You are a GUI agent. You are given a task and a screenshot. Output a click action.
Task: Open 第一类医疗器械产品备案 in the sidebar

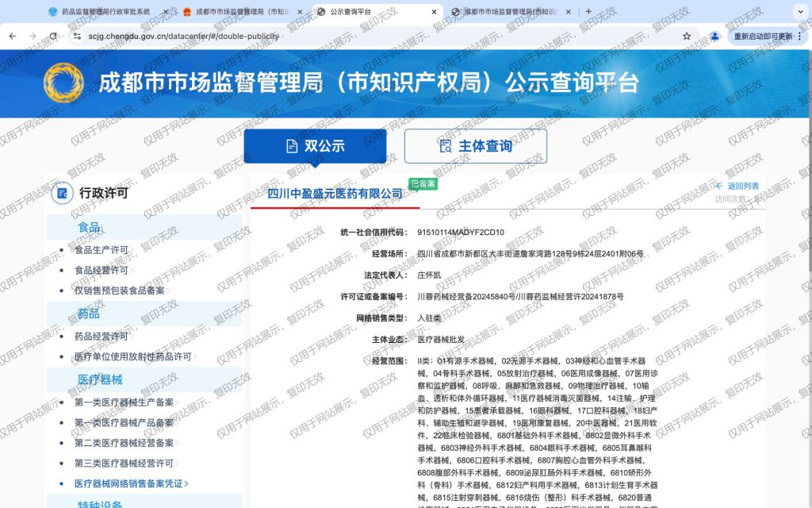coord(124,422)
